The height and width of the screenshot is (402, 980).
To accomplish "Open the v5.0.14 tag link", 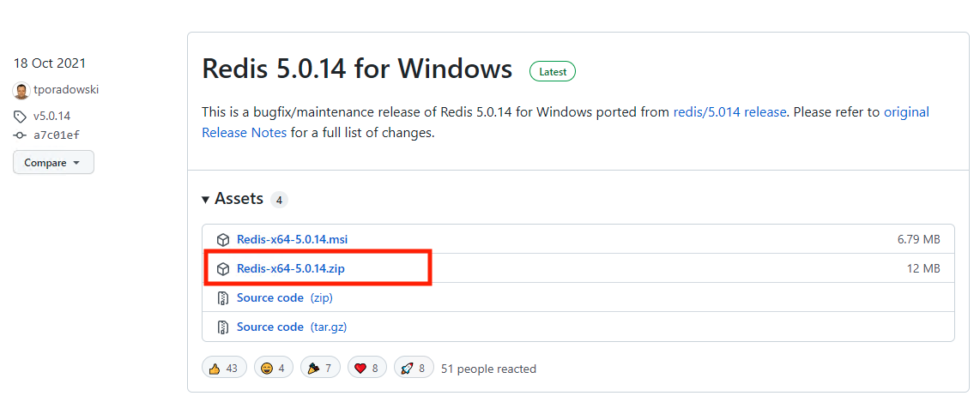I will click(51, 116).
